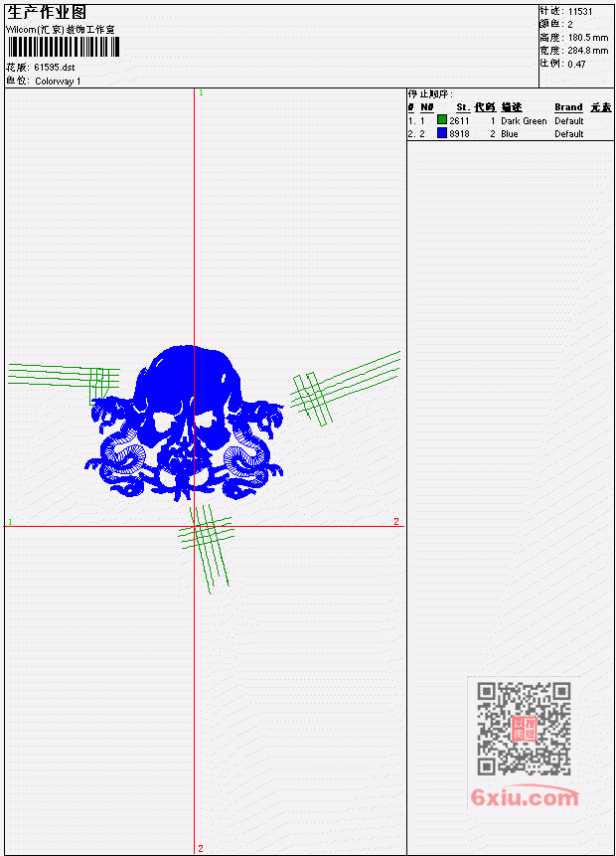The image size is (616, 856).
Task: Select the stitch count 8918
Action: tap(459, 134)
